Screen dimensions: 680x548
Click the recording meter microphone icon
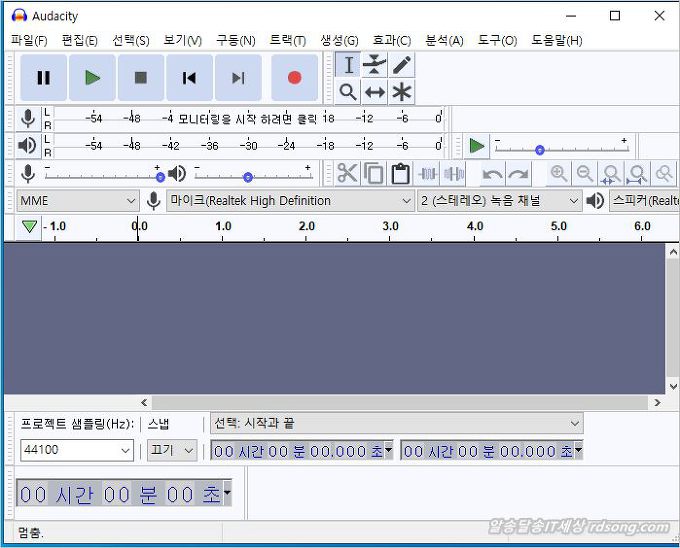(x=28, y=118)
